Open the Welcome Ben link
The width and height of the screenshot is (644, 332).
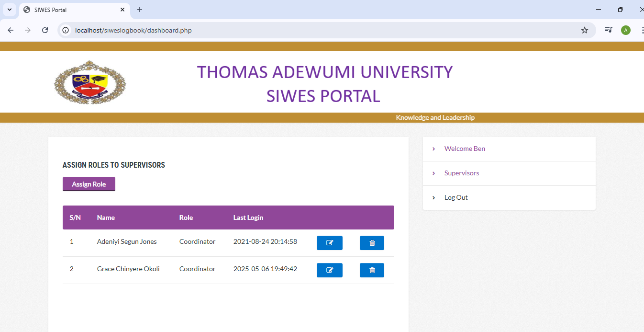tap(464, 149)
